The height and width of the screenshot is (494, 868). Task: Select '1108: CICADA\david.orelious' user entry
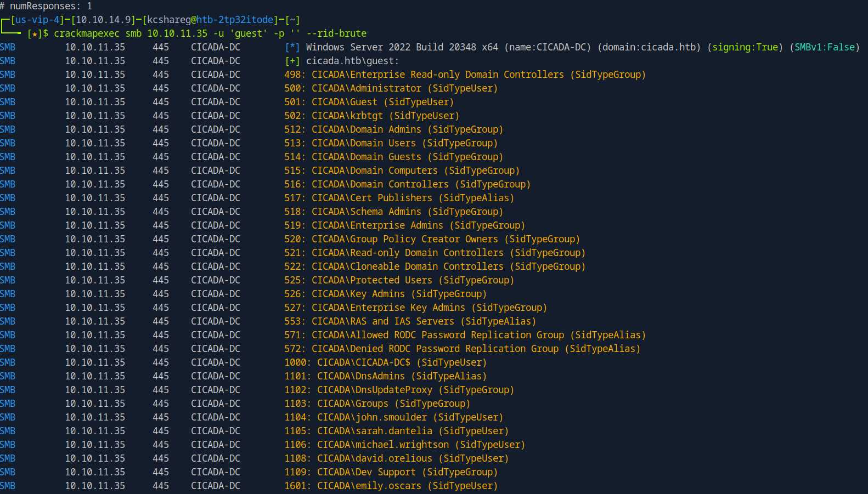(x=397, y=458)
